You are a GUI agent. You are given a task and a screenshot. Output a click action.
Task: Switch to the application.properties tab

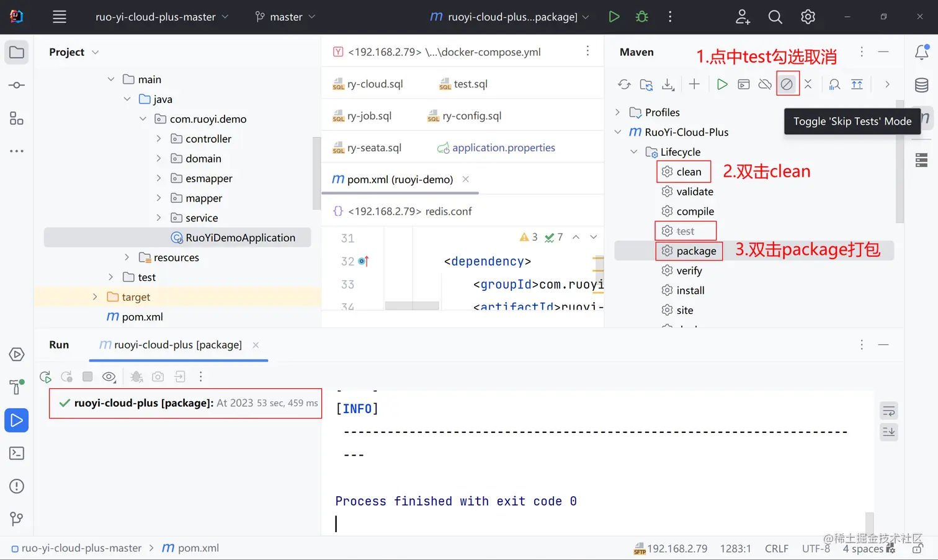pos(496,148)
